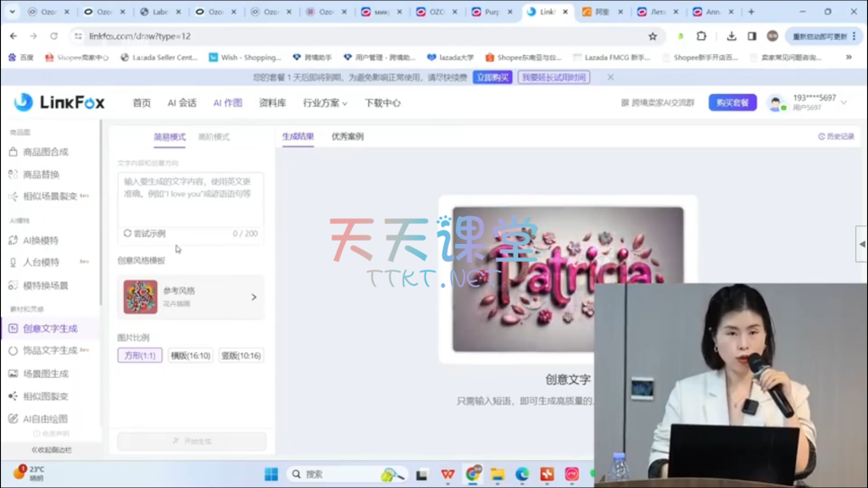Screen dimensions: 868x488
Task: Click the browser bookmark star icon
Action: click(653, 36)
